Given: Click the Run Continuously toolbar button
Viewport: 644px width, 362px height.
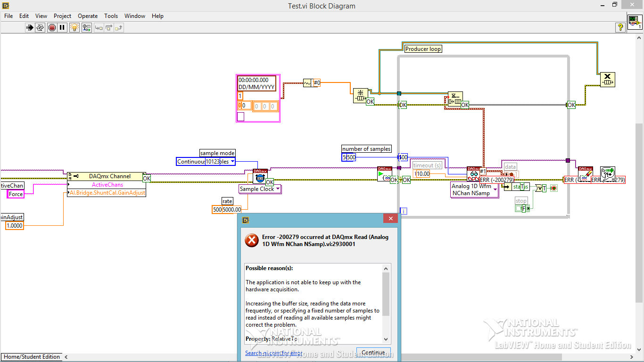Looking at the screenshot, I should click(x=40, y=28).
